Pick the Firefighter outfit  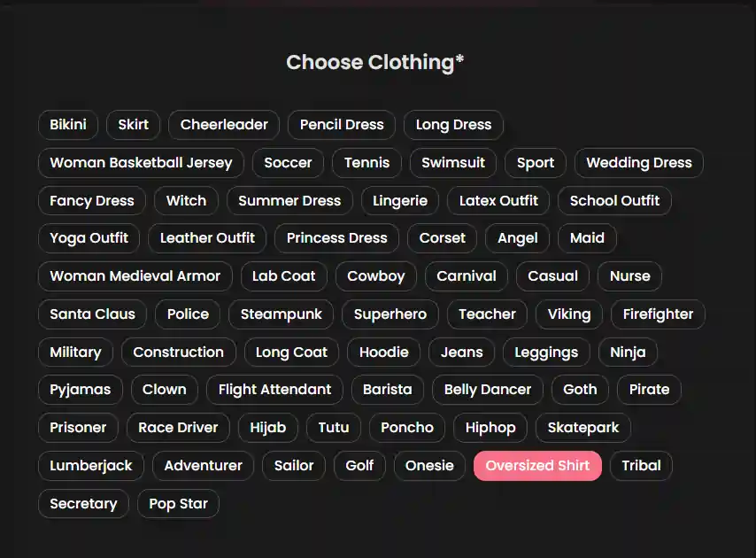pos(658,314)
